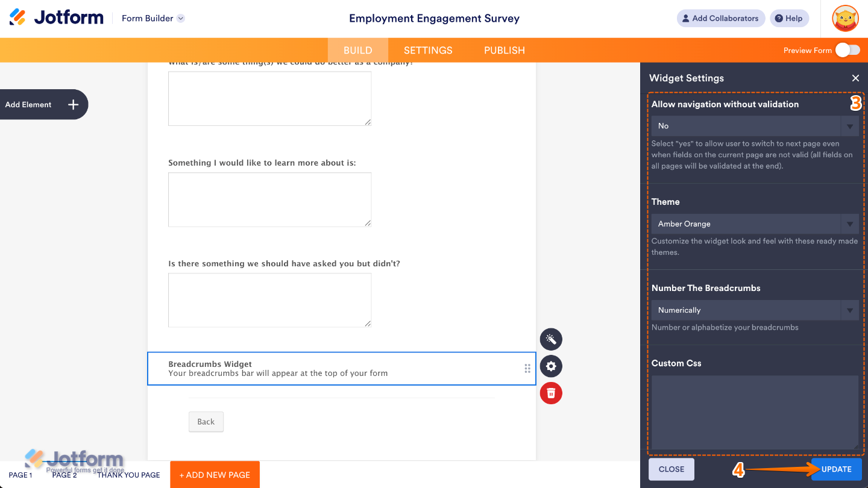
Task: Click the UPDATE button
Action: (x=836, y=469)
